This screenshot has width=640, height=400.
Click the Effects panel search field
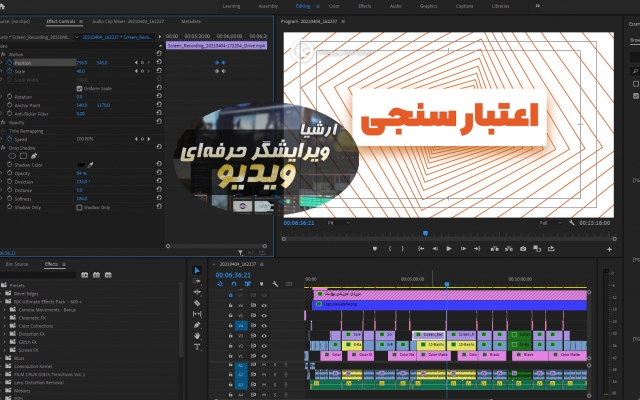click(38, 275)
